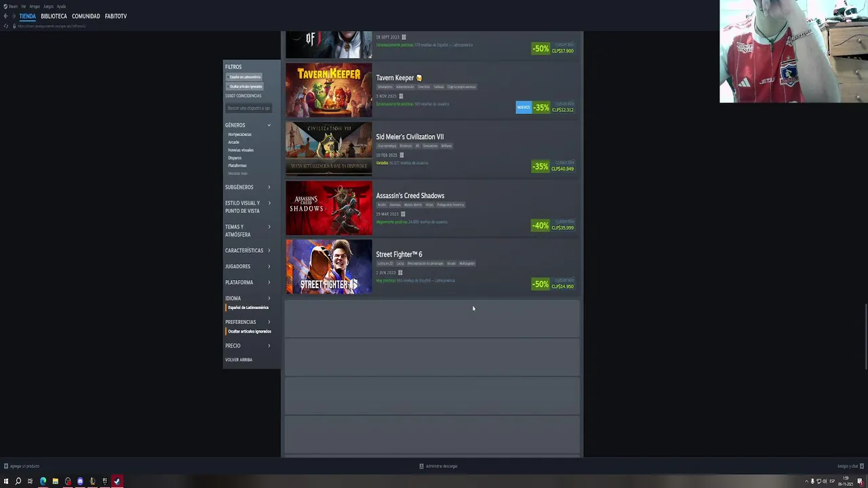
Task: Open the Amigos menu
Action: 35,6
